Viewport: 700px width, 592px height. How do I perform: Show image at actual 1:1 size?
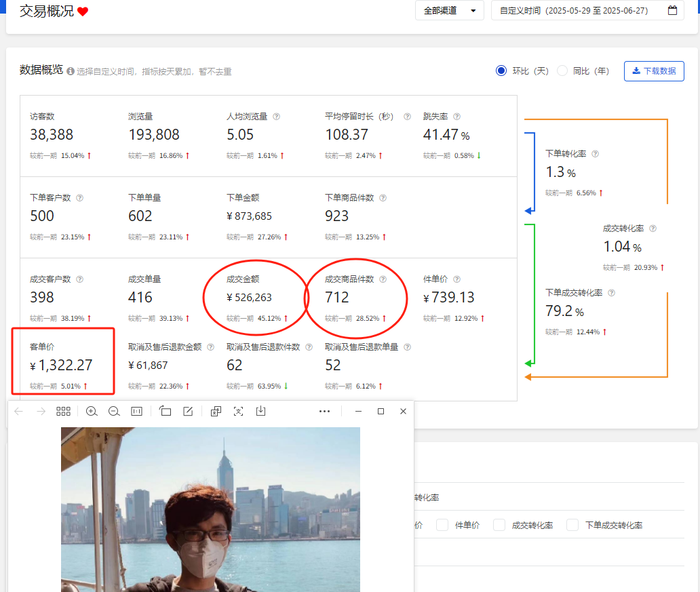coord(136,412)
